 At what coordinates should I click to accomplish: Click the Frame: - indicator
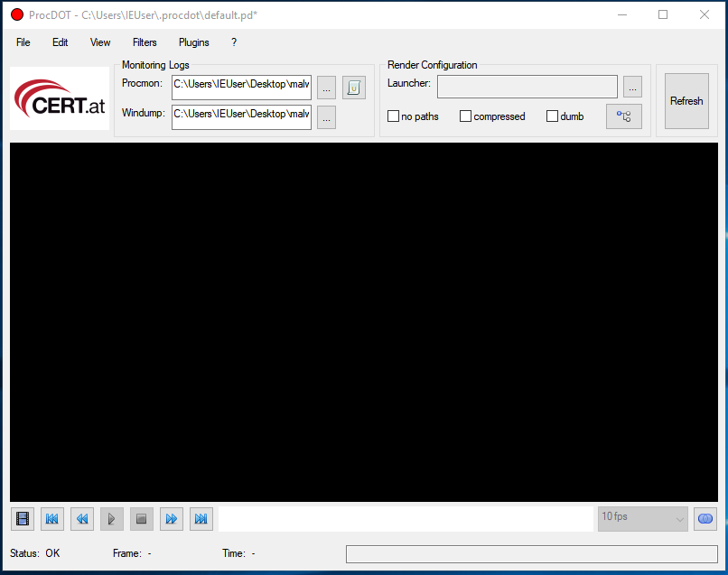(132, 553)
